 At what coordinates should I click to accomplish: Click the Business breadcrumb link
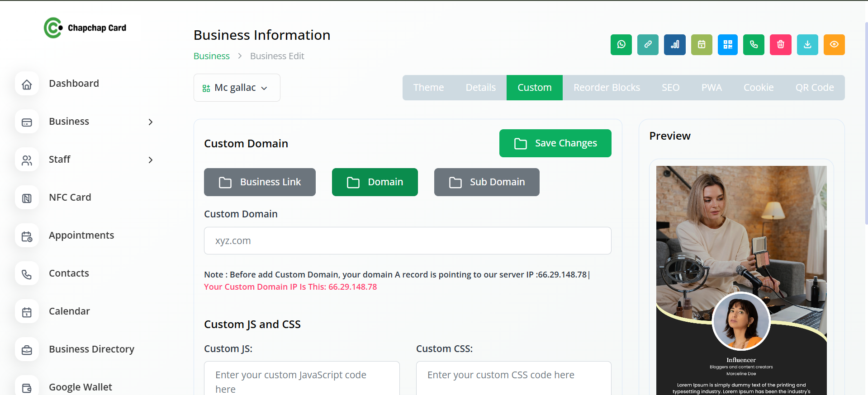212,56
